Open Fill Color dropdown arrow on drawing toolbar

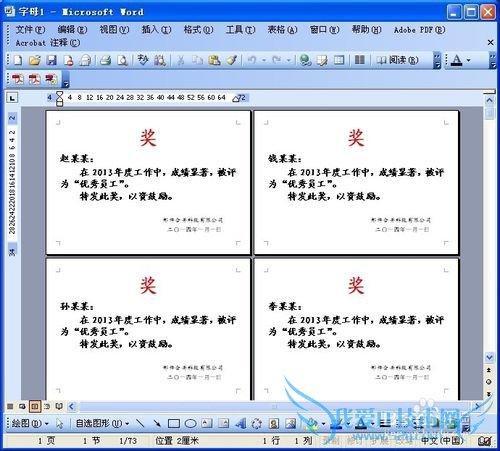pyautogui.click(x=323, y=424)
